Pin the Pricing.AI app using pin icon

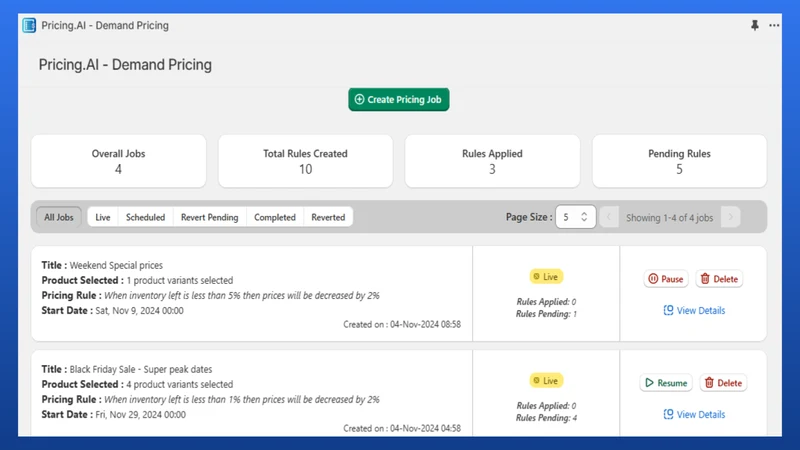click(x=755, y=25)
